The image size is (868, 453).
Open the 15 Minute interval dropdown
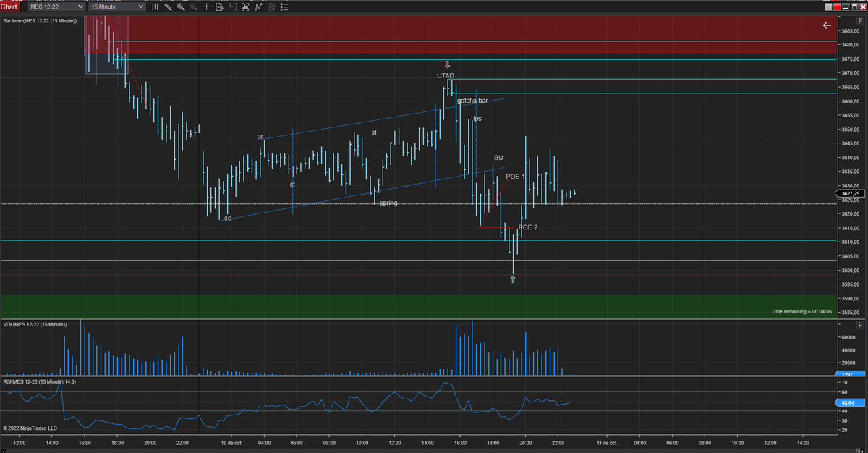click(116, 7)
